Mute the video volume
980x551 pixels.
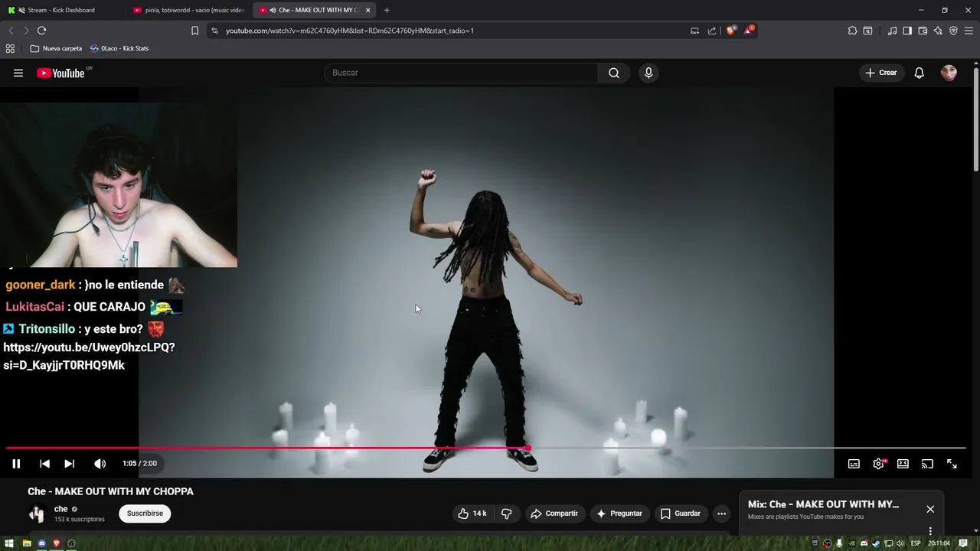[x=100, y=464]
